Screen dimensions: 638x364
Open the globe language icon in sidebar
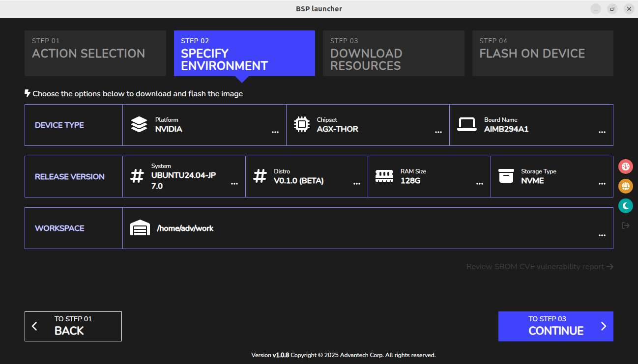pos(625,186)
